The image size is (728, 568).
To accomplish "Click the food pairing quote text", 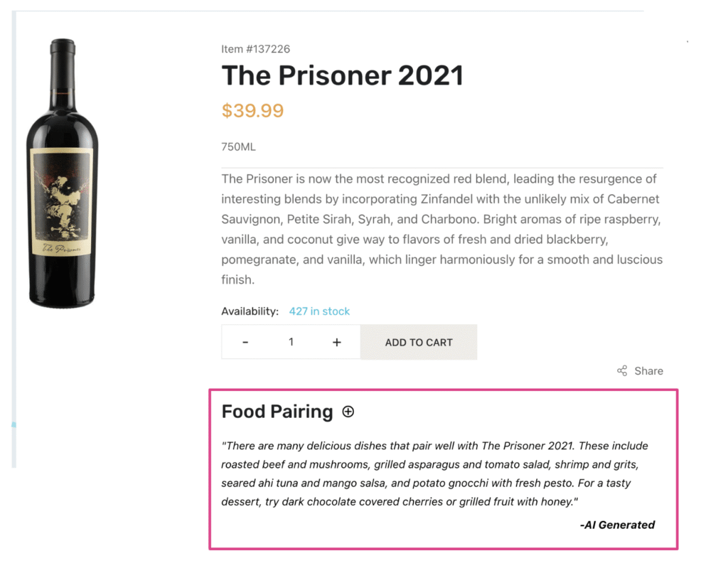I will pyautogui.click(x=434, y=473).
